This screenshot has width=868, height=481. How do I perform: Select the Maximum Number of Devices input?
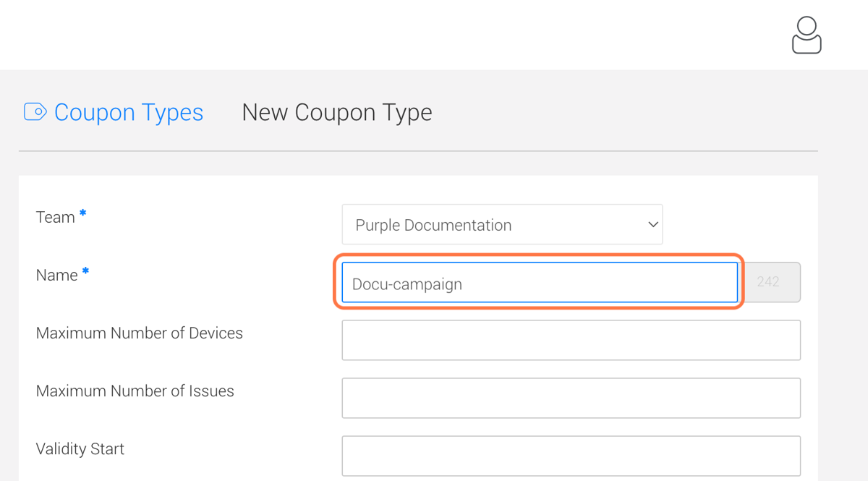[x=571, y=340]
